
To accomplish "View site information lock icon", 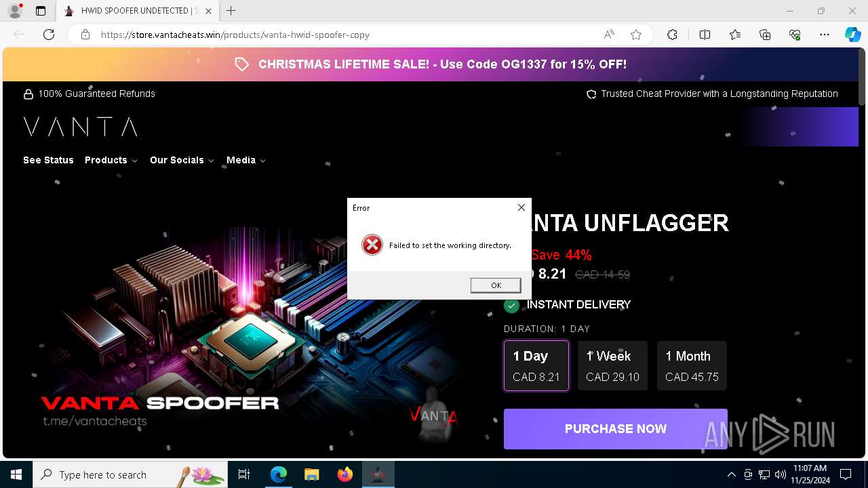I will (85, 35).
